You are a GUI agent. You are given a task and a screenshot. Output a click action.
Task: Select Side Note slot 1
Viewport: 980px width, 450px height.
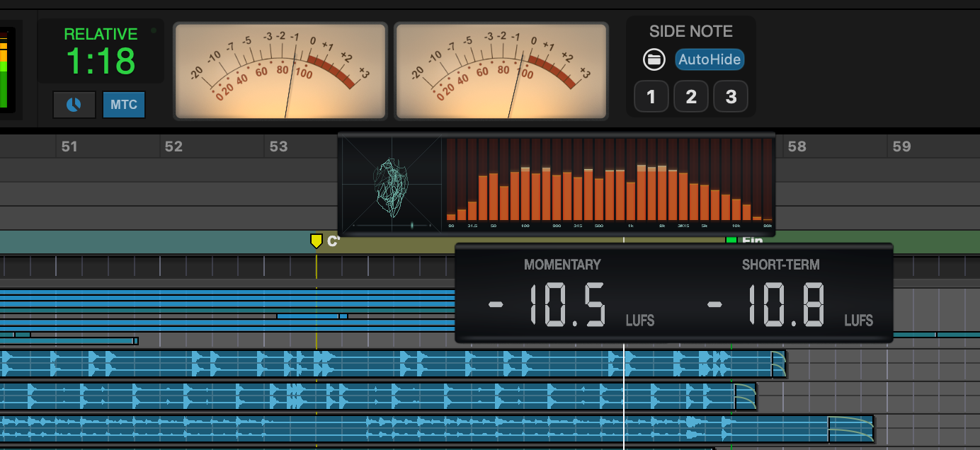[x=651, y=96]
